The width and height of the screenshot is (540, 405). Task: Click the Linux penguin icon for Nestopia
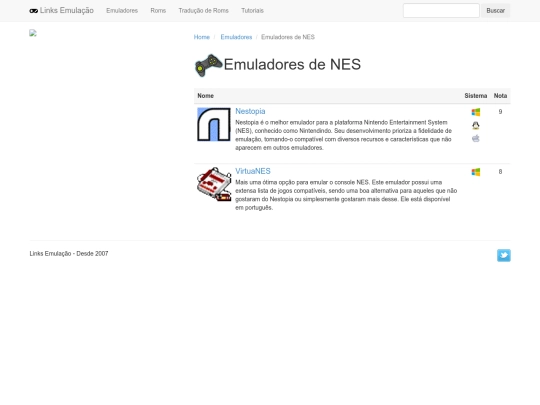(476, 125)
